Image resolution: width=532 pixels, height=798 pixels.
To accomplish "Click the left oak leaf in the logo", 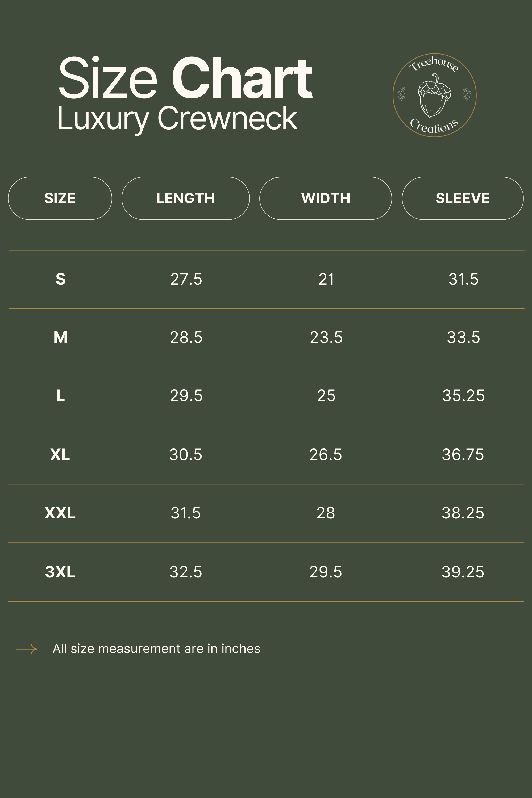I will 401,94.
